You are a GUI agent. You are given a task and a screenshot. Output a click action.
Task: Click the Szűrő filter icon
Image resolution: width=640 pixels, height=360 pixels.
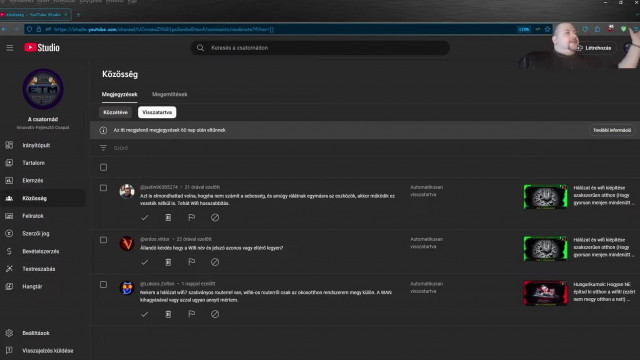(x=103, y=148)
